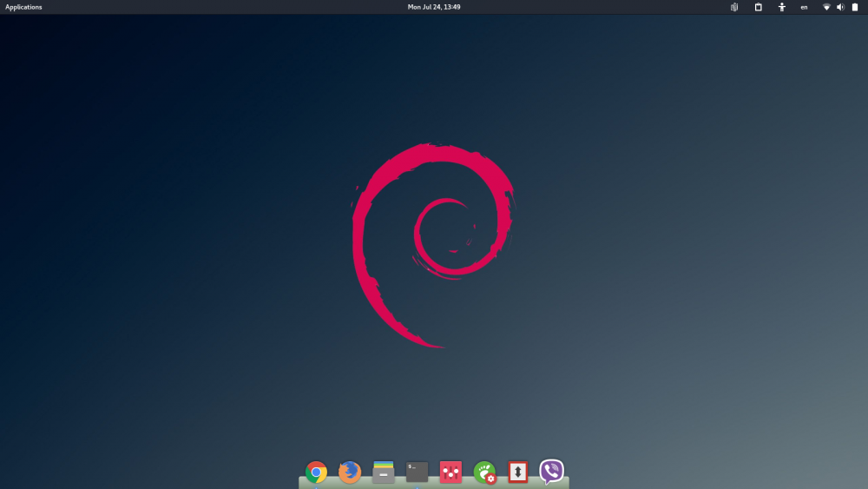The image size is (868, 489).
Task: Open the clipboard indicator in top panel
Action: (759, 7)
